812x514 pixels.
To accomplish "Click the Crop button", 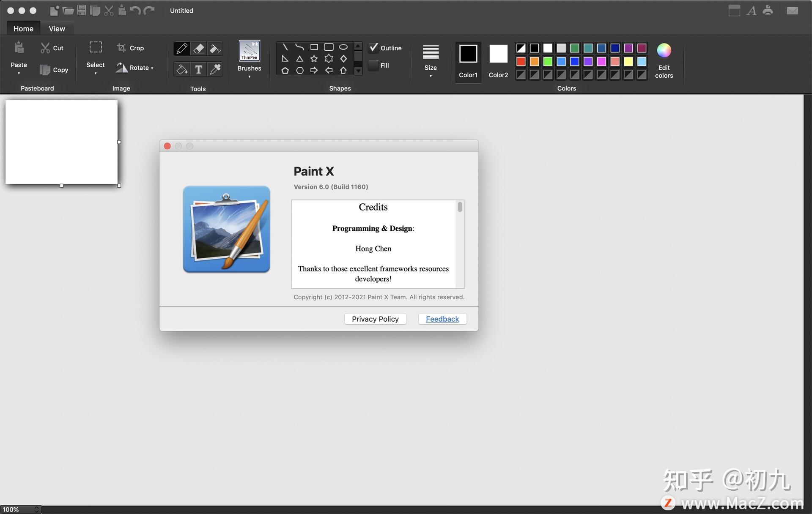I will pyautogui.click(x=131, y=48).
